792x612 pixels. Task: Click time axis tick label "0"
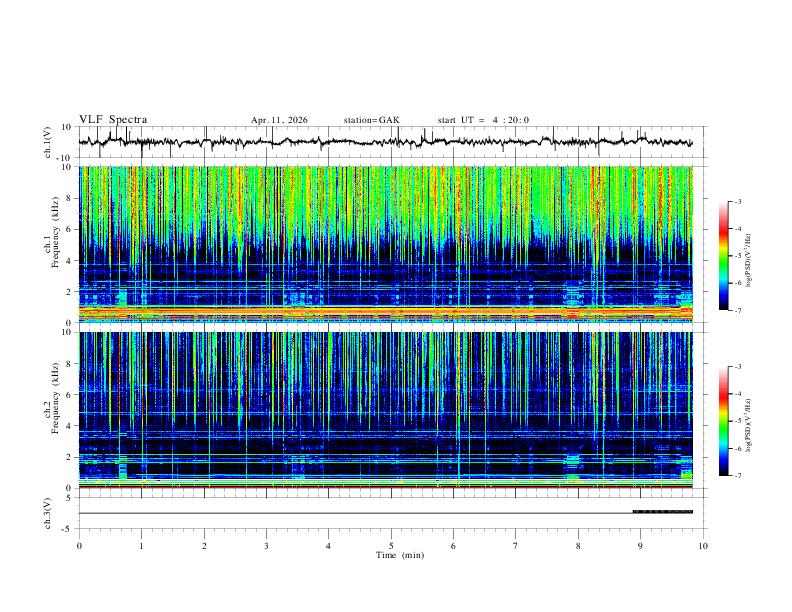click(79, 546)
